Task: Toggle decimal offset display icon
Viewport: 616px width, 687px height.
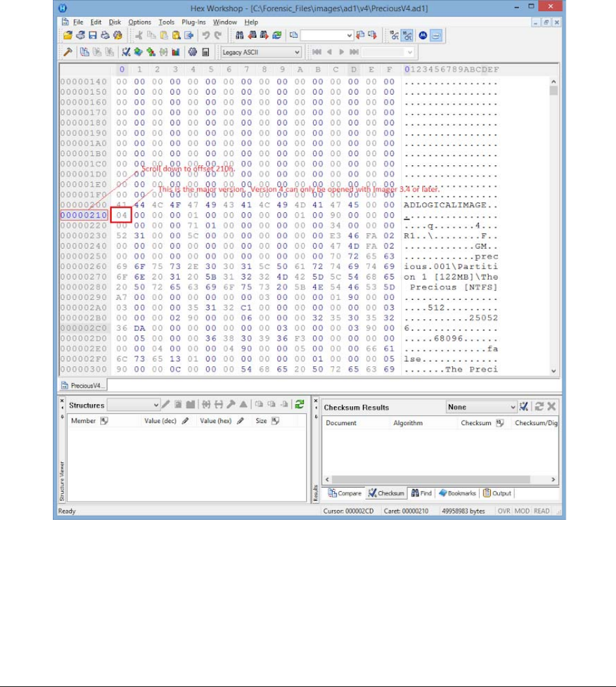Action: pos(395,35)
